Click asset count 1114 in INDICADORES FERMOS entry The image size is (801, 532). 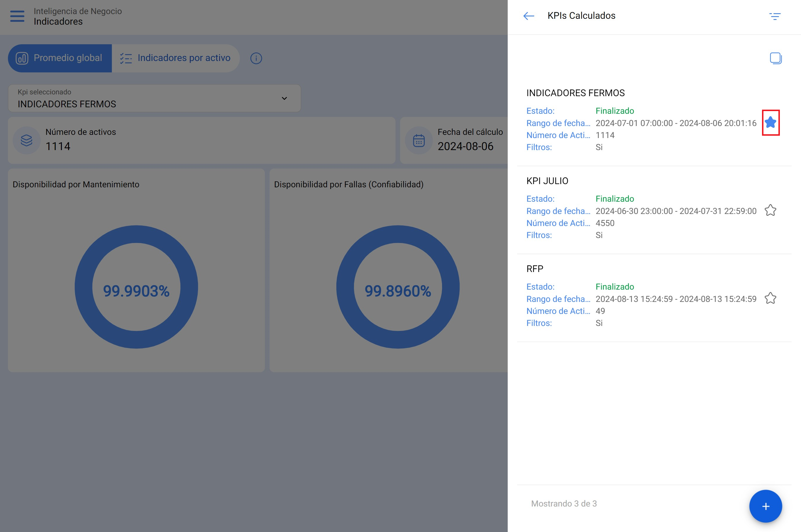(x=605, y=135)
